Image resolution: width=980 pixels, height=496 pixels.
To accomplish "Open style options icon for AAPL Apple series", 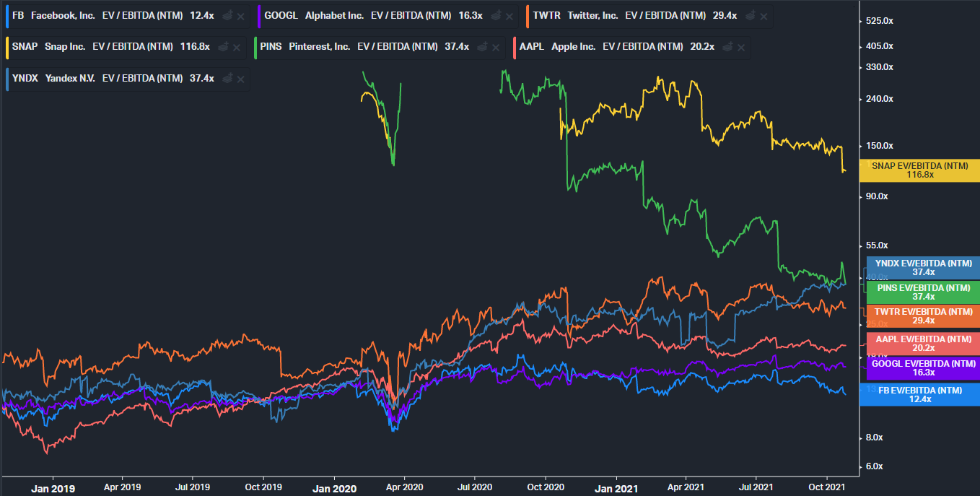I will point(728,47).
